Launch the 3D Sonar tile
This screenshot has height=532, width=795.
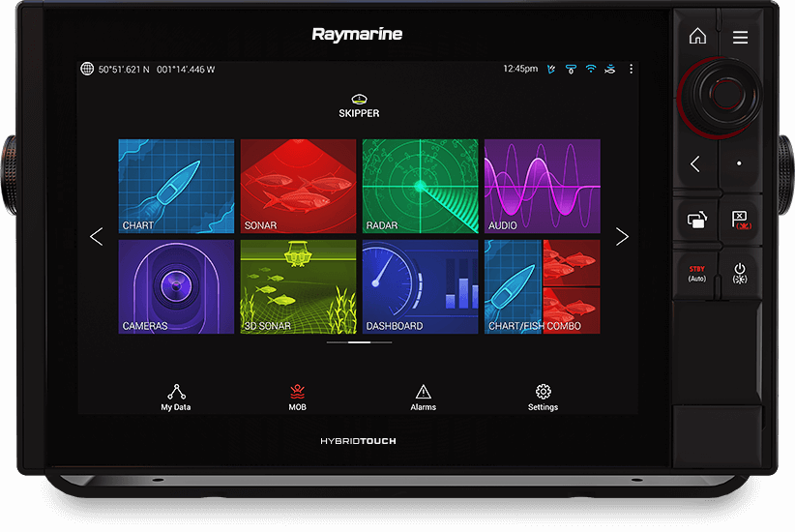(298, 287)
